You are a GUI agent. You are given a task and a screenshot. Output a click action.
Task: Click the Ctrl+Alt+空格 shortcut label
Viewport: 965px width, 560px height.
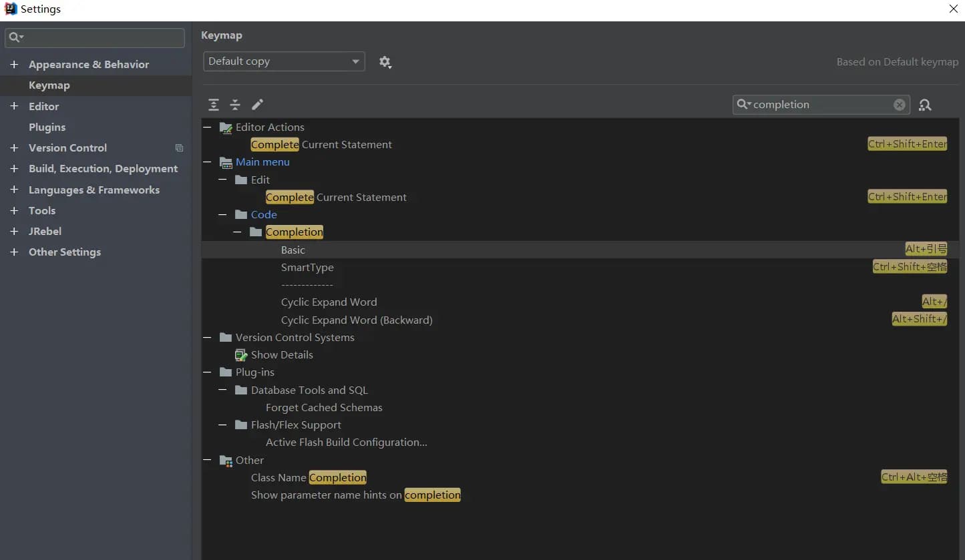(x=914, y=477)
